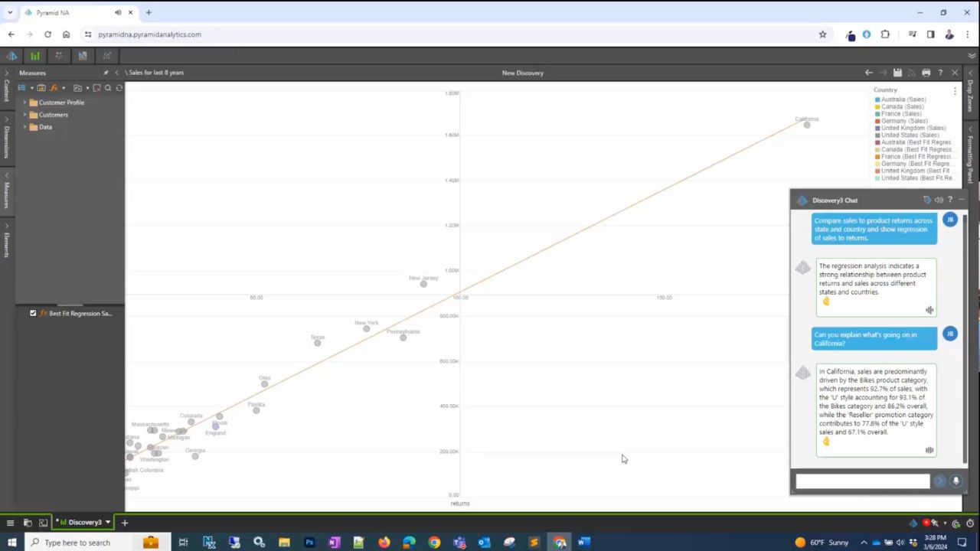Select the California data point
The height and width of the screenshot is (551, 980).
click(807, 125)
